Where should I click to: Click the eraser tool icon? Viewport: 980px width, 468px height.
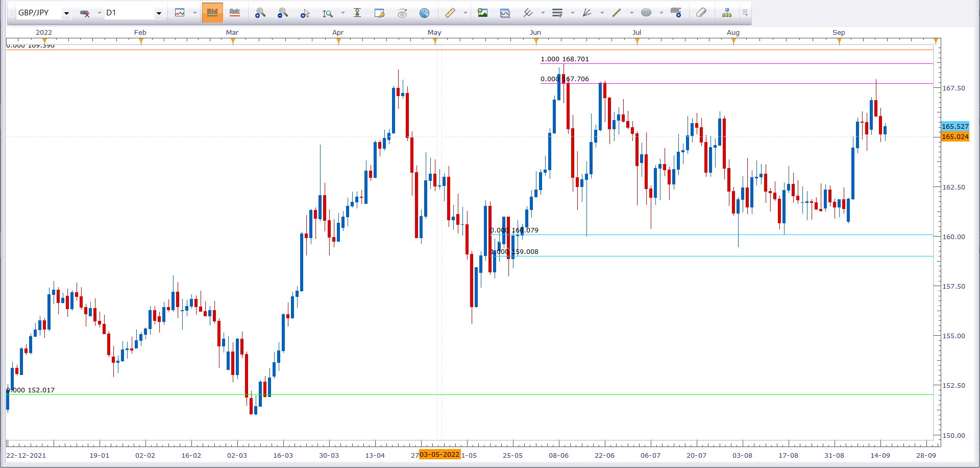(x=701, y=13)
